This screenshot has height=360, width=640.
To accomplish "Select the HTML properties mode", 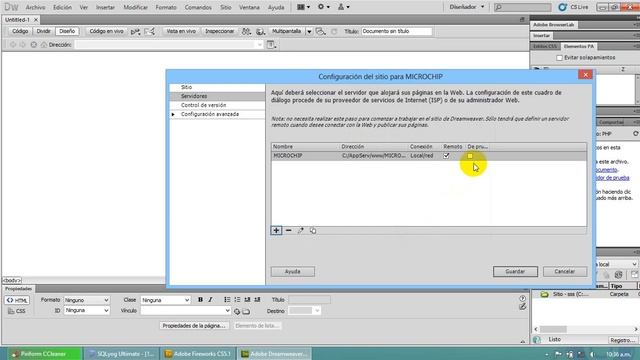I will coord(17,300).
